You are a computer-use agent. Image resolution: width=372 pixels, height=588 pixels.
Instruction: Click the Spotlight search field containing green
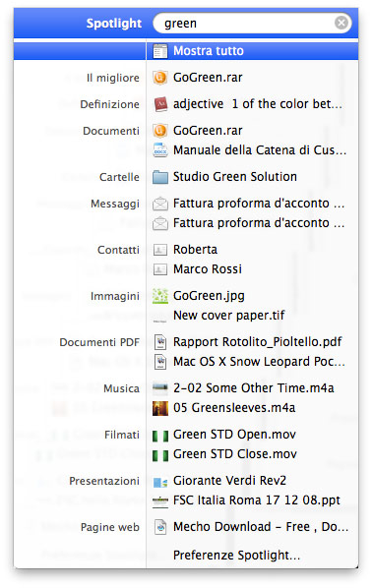tap(252, 24)
